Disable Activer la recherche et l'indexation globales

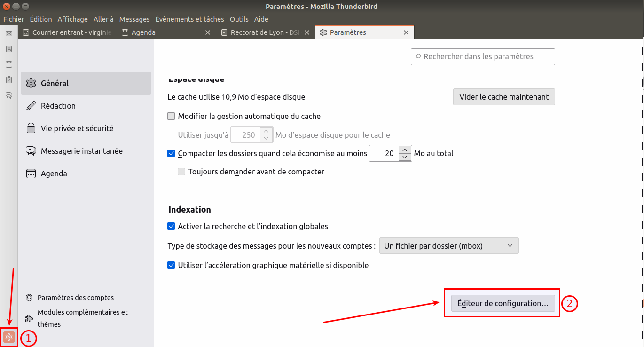171,226
